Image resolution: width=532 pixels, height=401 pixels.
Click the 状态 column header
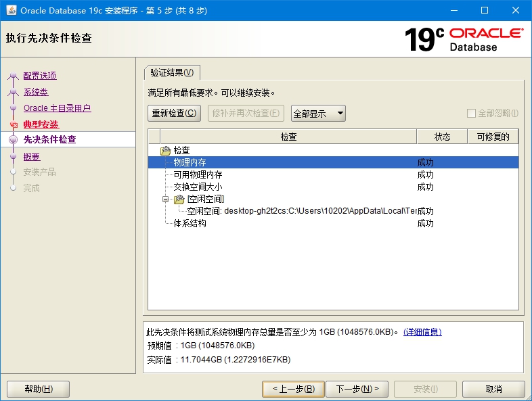[x=442, y=137]
